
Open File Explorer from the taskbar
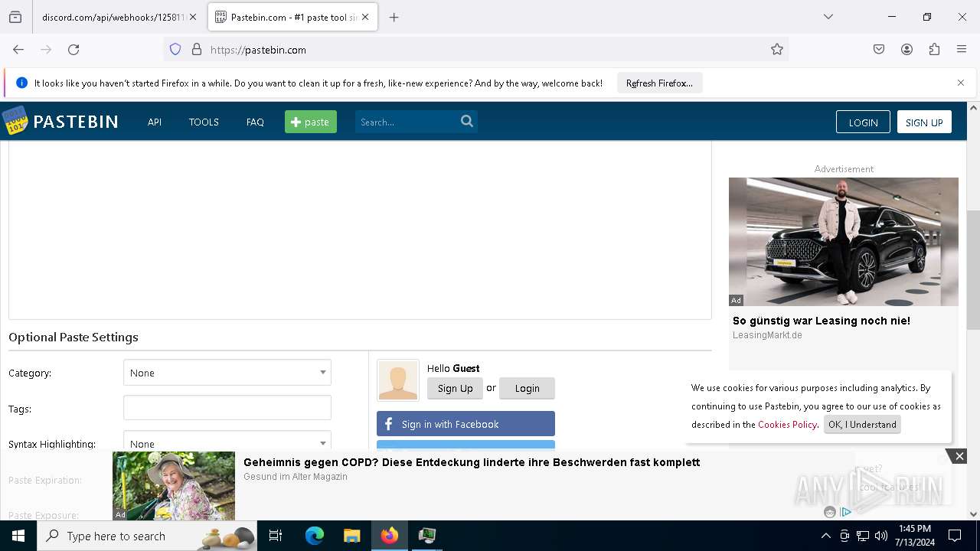(351, 536)
